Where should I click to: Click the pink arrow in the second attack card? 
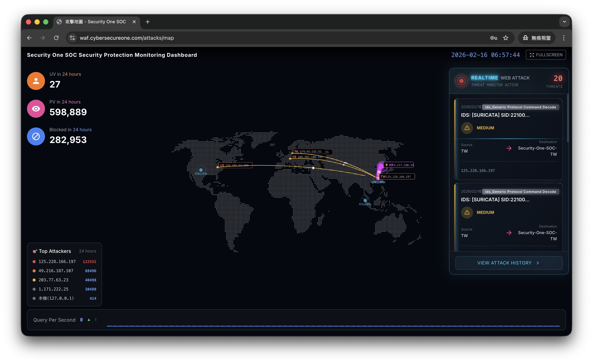tap(509, 233)
